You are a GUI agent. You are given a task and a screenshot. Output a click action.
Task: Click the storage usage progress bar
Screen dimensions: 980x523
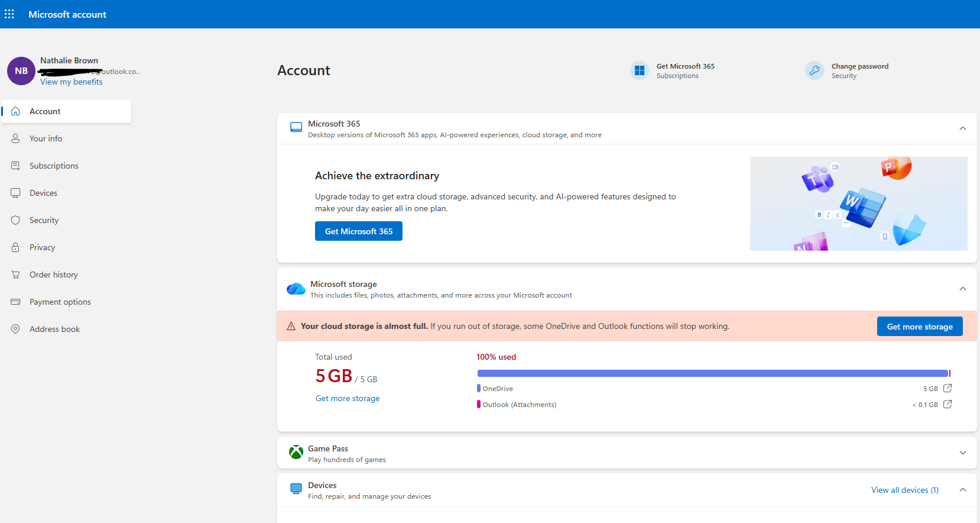point(713,373)
